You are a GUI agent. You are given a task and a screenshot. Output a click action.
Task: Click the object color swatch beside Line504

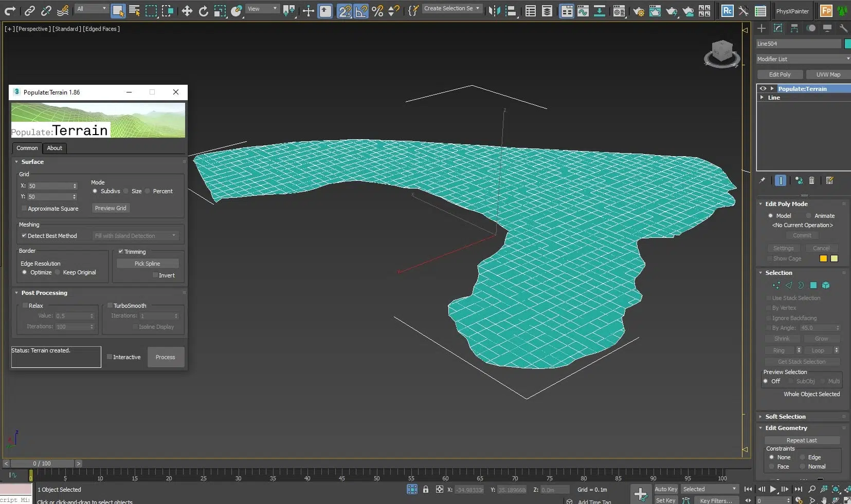(847, 44)
